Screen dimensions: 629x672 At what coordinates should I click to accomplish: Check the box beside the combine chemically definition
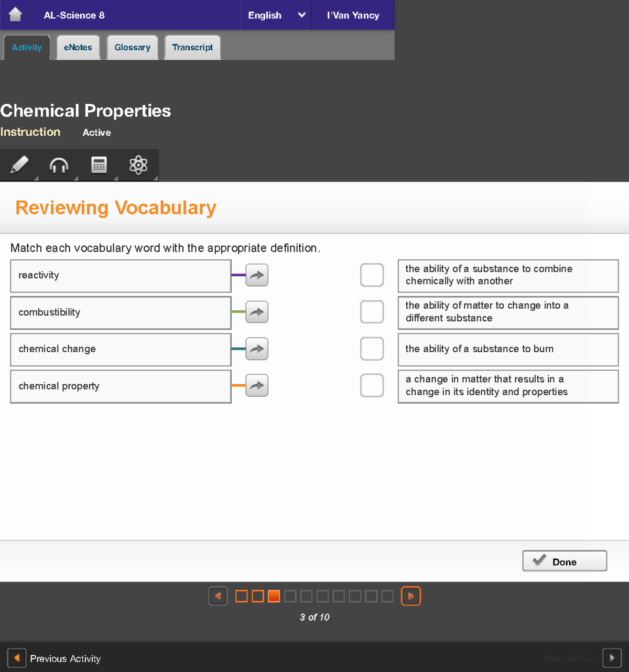(372, 275)
